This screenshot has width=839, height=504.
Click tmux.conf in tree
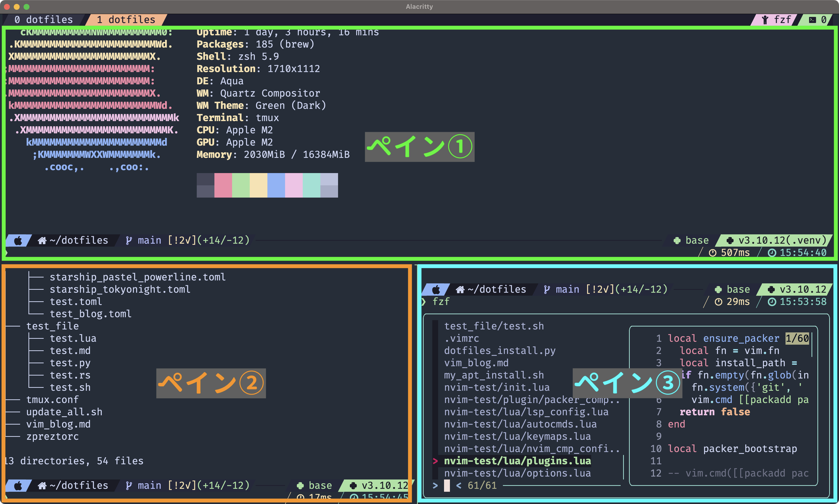pos(53,400)
